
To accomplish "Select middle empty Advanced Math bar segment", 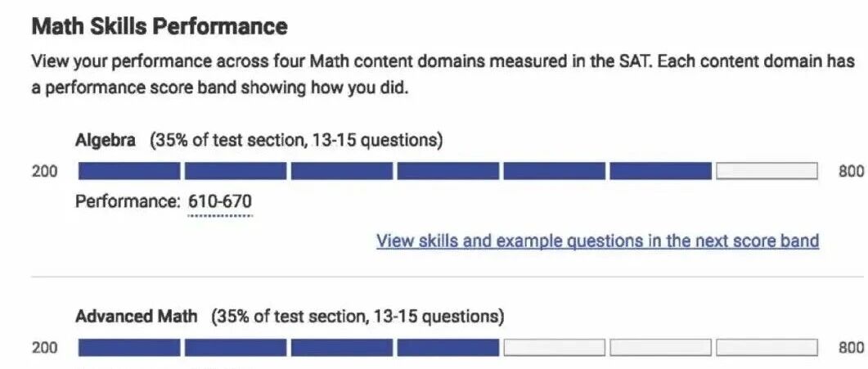I will coord(661,348).
